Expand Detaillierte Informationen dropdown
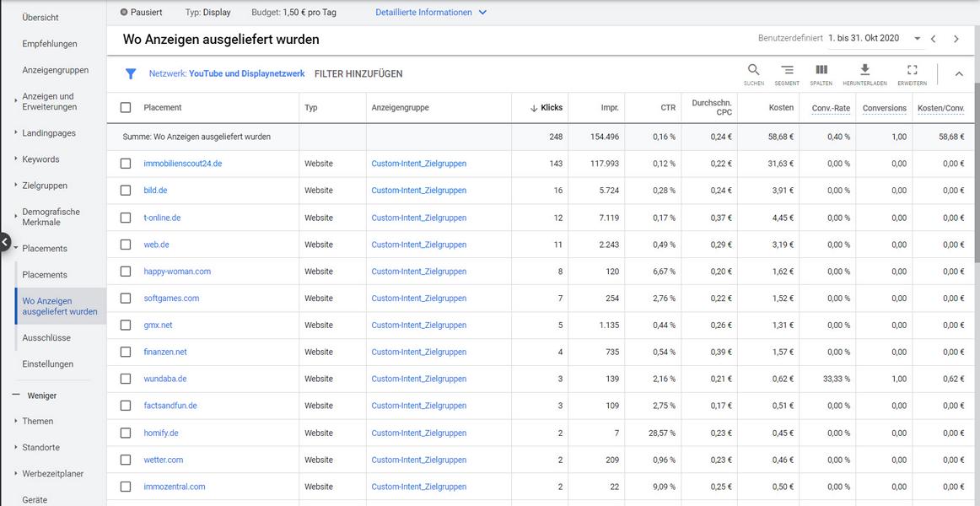 pos(431,13)
